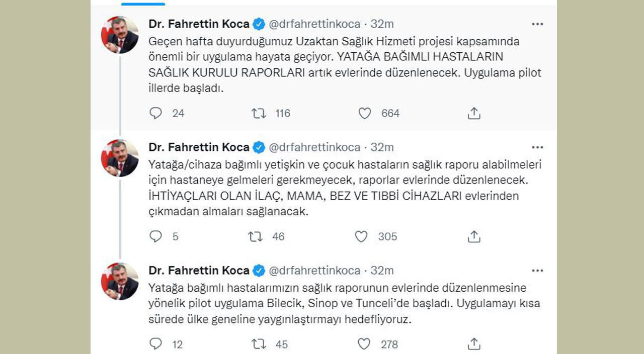
Task: Open more options menu on second tweet
Action: click(537, 147)
